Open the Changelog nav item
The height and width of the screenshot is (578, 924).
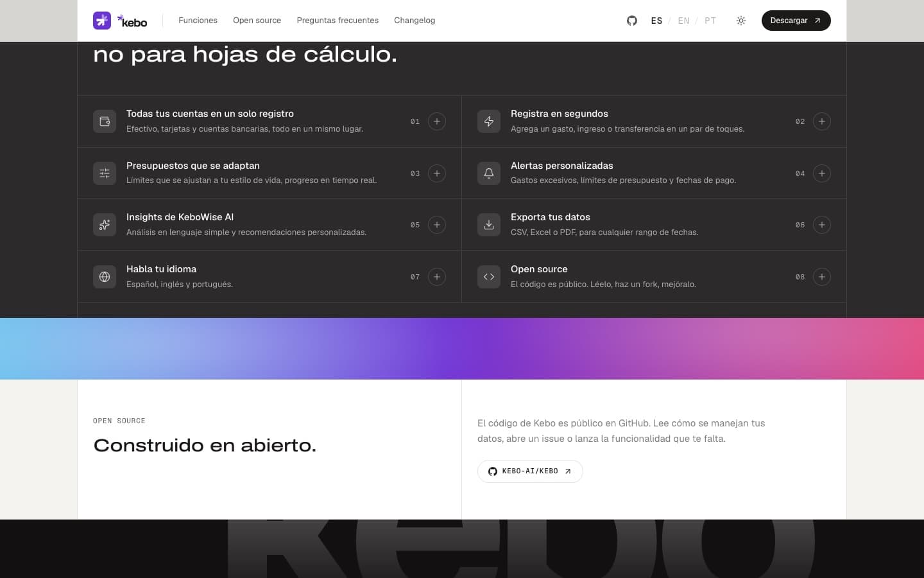click(x=415, y=21)
